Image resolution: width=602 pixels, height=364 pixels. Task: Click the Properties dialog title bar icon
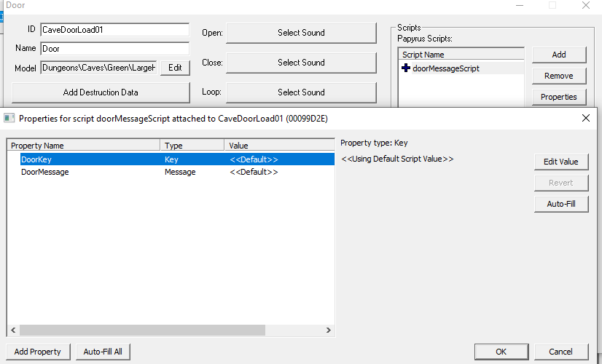9,118
